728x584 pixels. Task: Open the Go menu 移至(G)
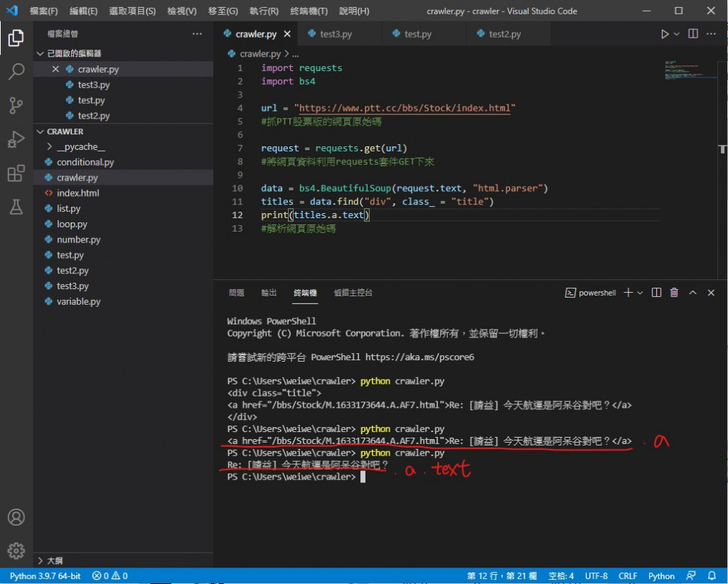223,11
